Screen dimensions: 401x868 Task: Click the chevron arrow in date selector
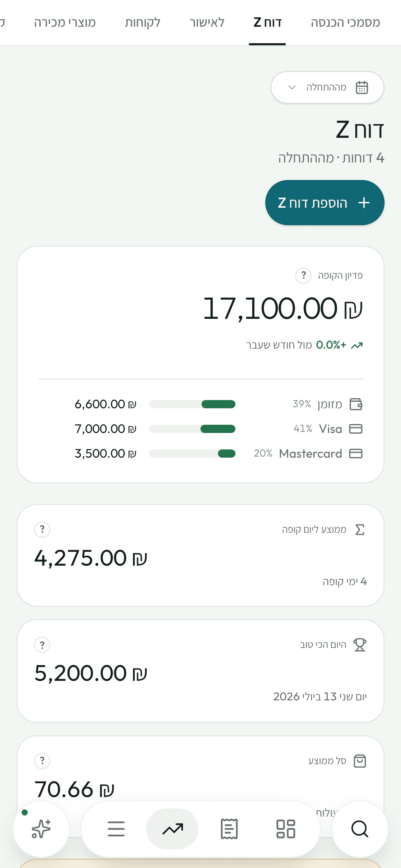[x=292, y=87]
